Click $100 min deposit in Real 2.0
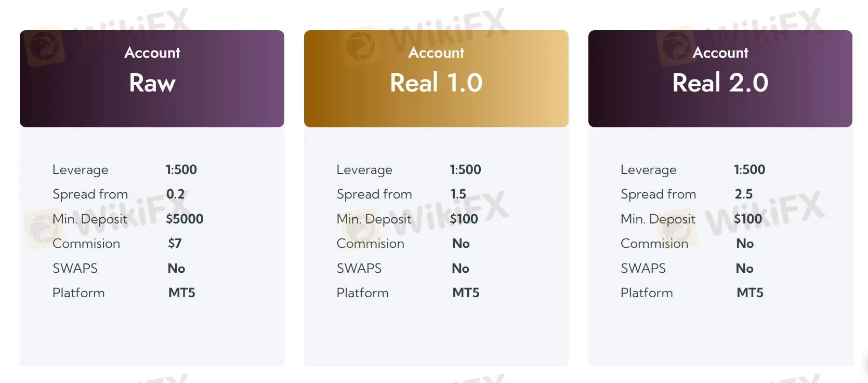The width and height of the screenshot is (868, 383). pyautogui.click(x=748, y=219)
